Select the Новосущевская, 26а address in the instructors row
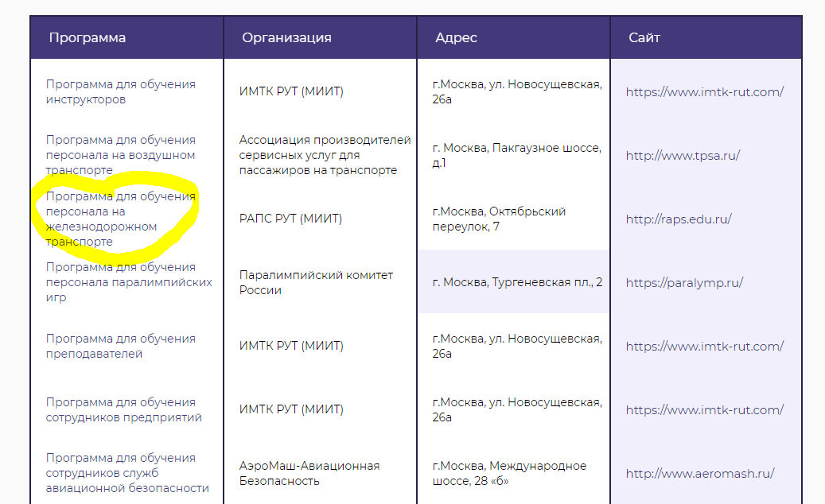Screen dimensions: 825x504 pyautogui.click(x=517, y=92)
